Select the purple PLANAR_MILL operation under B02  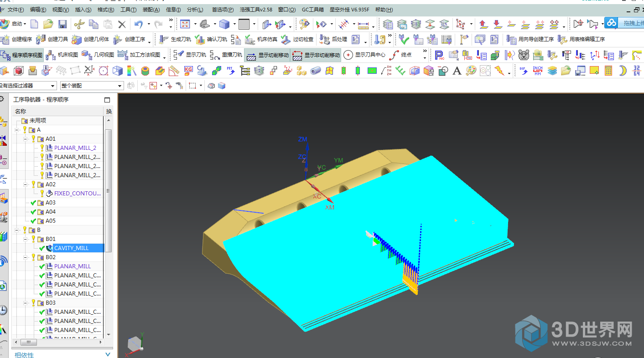tap(73, 266)
